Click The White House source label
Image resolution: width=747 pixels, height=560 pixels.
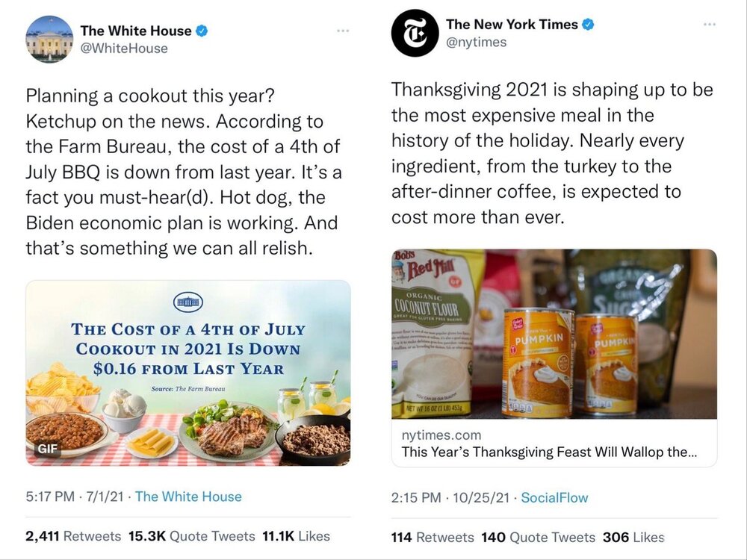188,497
